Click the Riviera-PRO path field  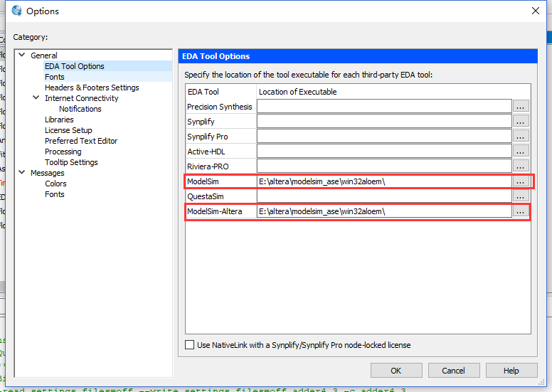tap(384, 166)
